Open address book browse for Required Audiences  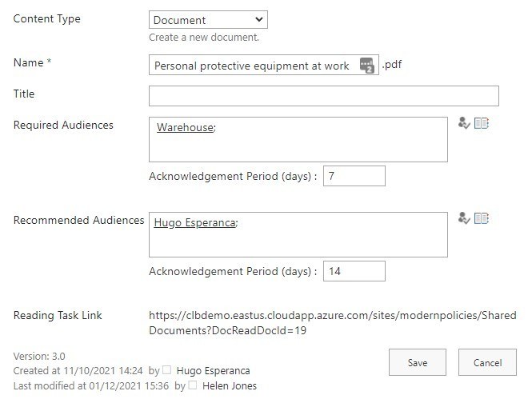coord(481,124)
